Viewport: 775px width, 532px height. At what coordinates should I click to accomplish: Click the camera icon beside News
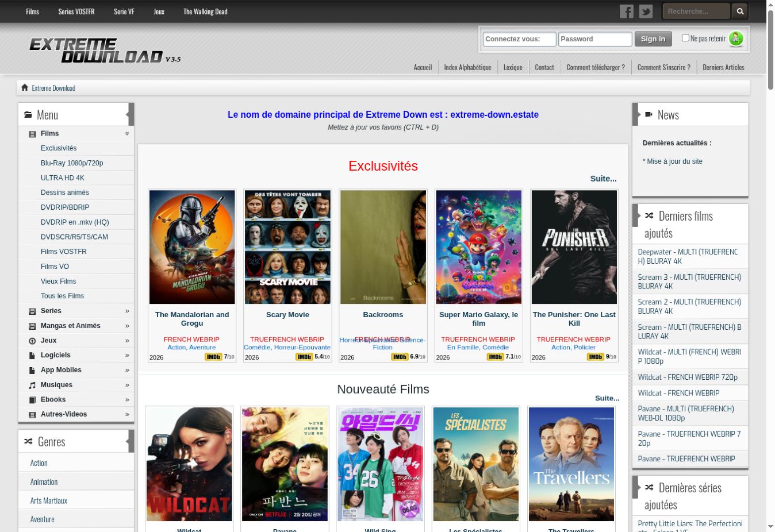point(649,114)
